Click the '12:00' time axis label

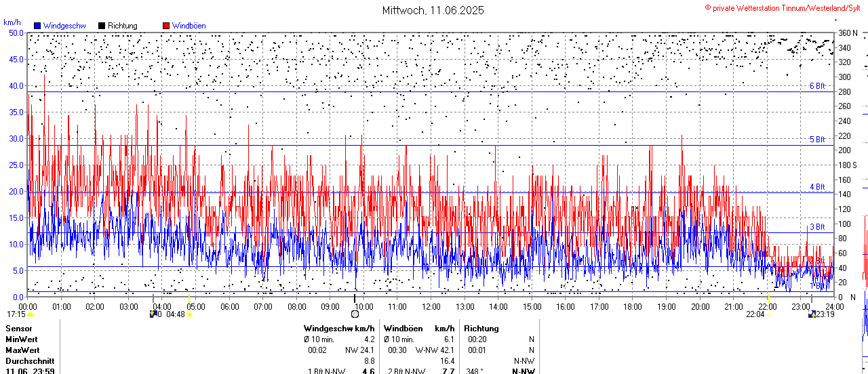click(x=431, y=306)
